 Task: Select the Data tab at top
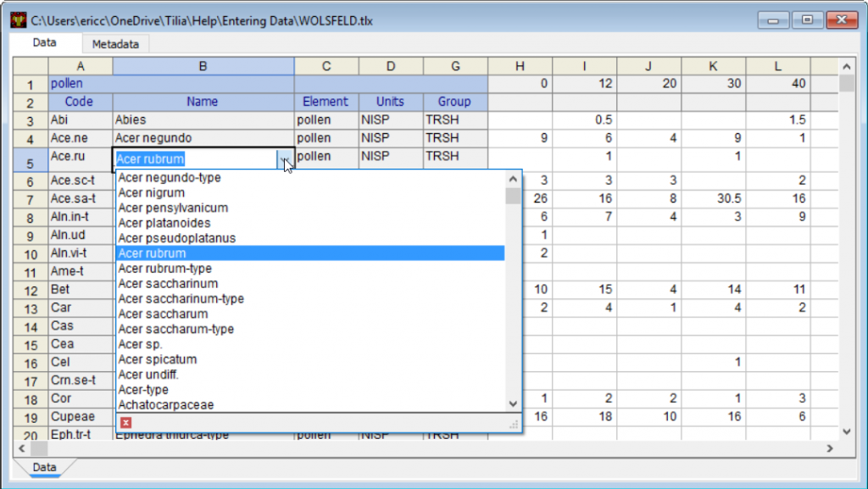(44, 42)
